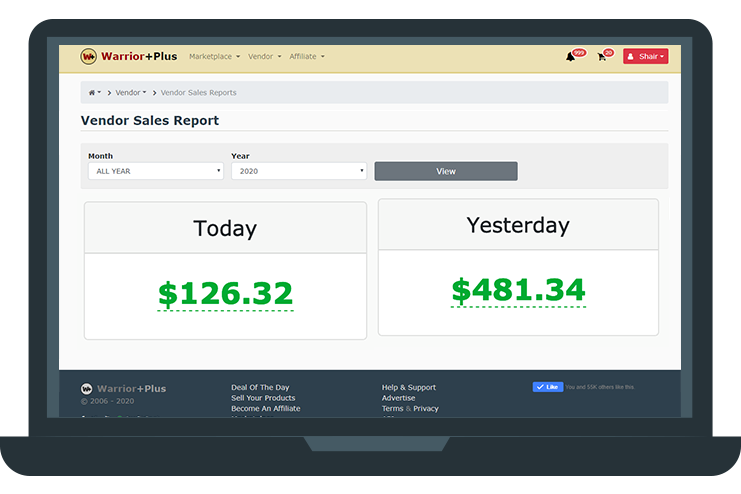741x494 pixels.
Task: Open the Become An Affiliate link
Action: 266,408
